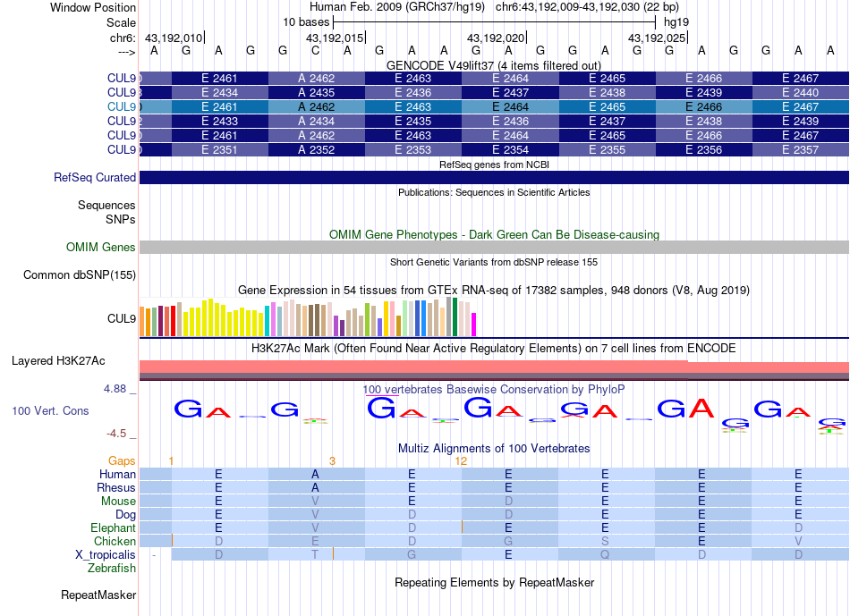Click the Zebrafish species label
Screen dimensions: 850x616
point(112,569)
